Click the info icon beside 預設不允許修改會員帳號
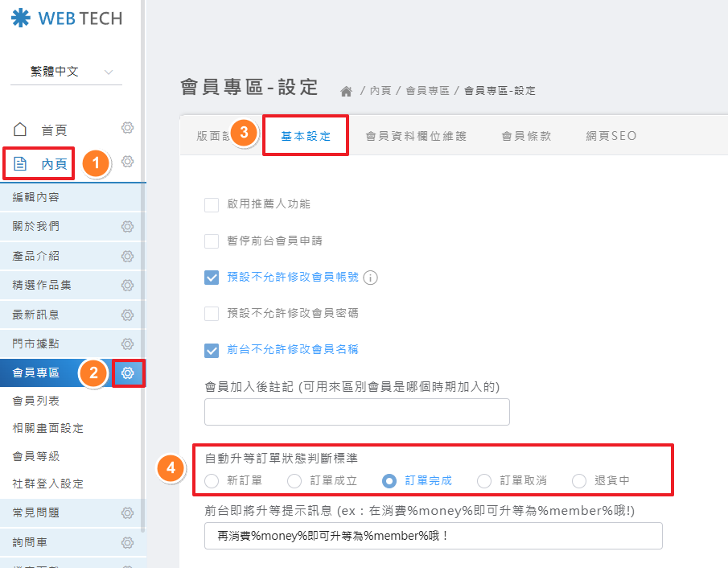The image size is (728, 568). [370, 278]
